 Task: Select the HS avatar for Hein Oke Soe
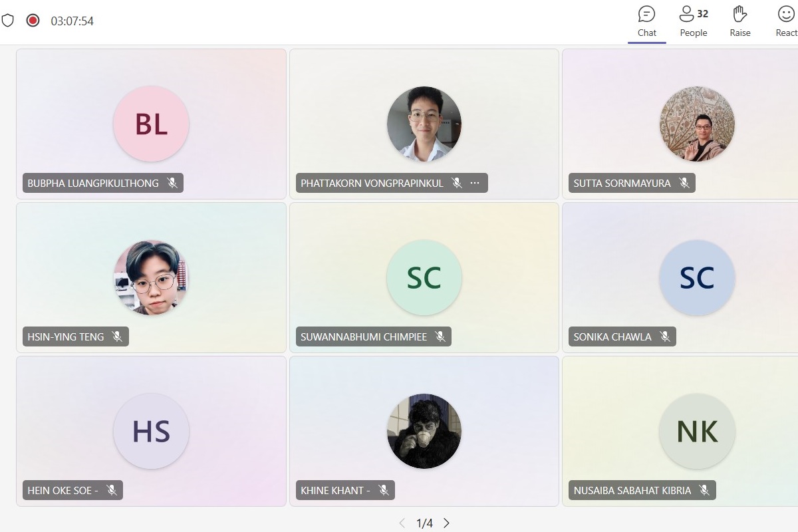pos(152,431)
